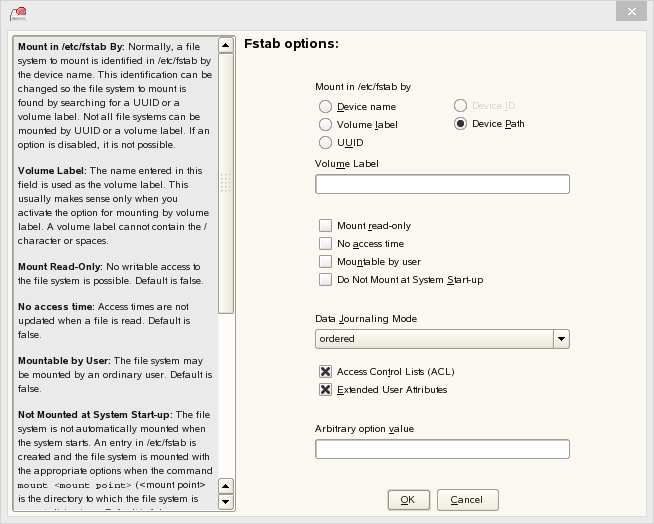Disable Extended User Attributes checkbox

pos(325,390)
